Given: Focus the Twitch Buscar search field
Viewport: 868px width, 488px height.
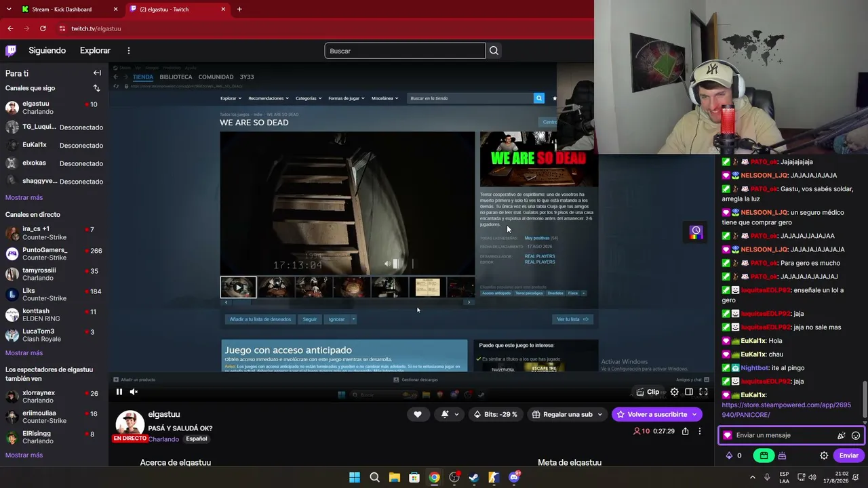Looking at the screenshot, I should (405, 51).
